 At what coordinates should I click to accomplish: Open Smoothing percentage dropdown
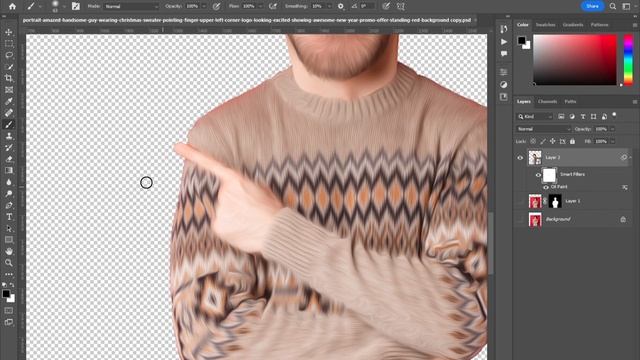click(329, 7)
